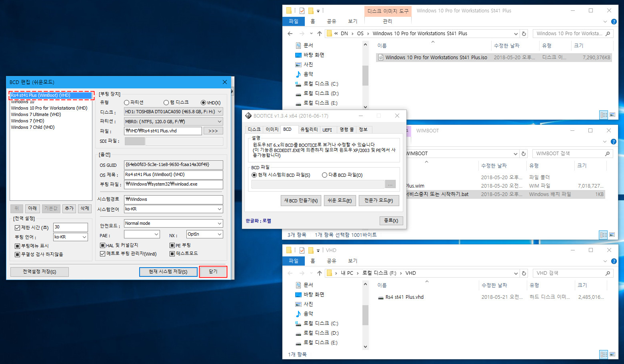
Task: Expand address history in top Explorer window
Action: (516, 34)
